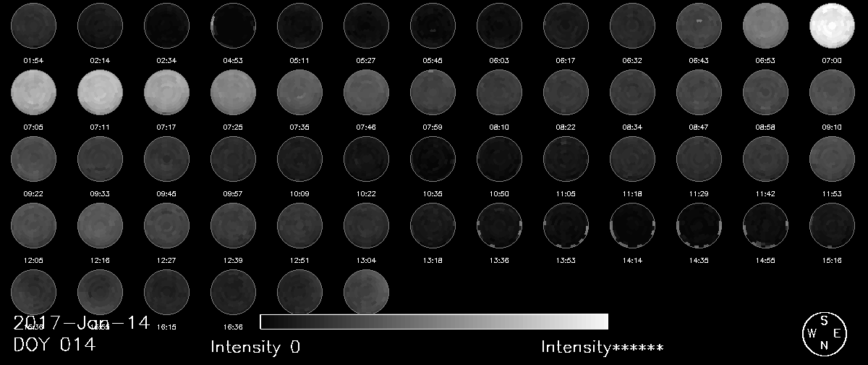Select the 09:45 disk thumbnail
Viewport: 868px width, 365px height.
(x=166, y=159)
